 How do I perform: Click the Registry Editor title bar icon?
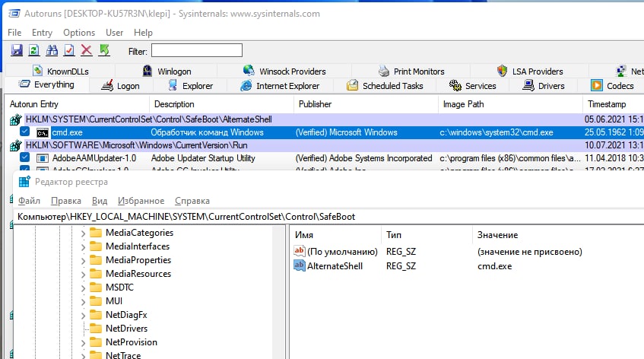point(24,182)
